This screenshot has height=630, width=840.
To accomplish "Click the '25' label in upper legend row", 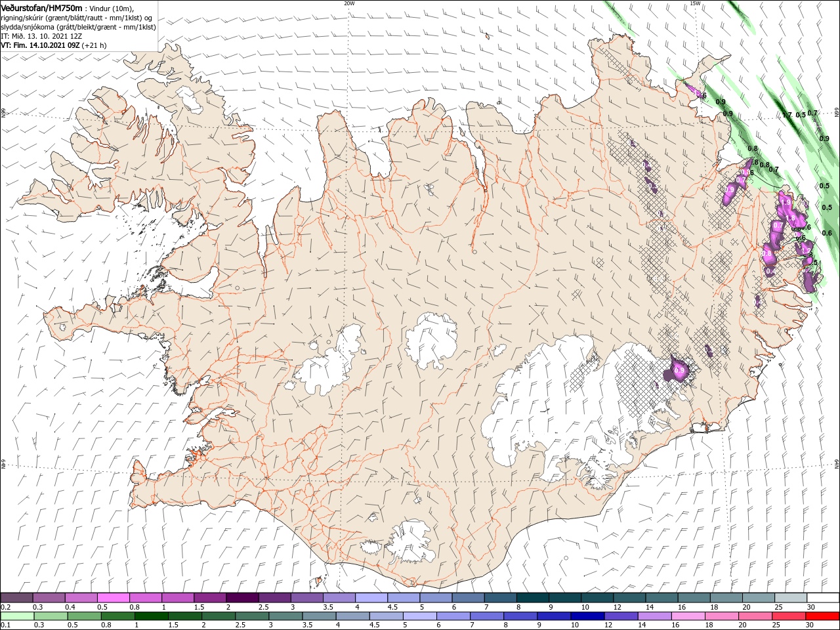I will pyautogui.click(x=778, y=607).
